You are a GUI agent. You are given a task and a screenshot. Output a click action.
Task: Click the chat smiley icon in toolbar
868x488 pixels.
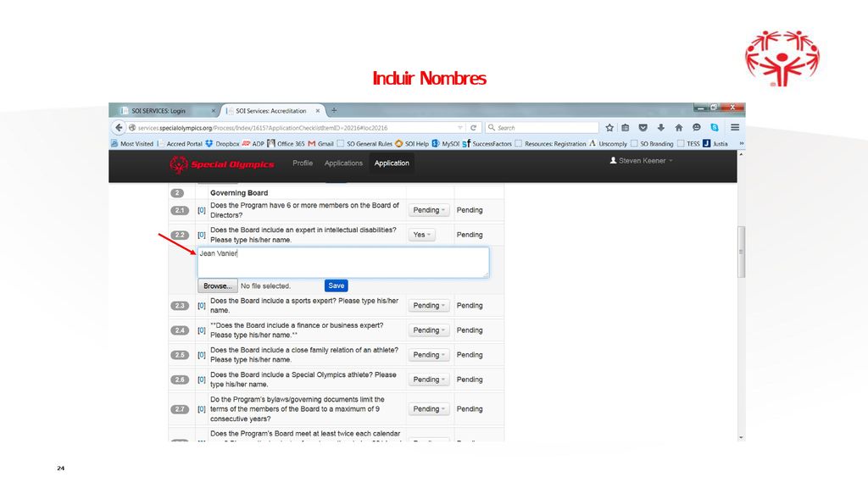(x=697, y=128)
